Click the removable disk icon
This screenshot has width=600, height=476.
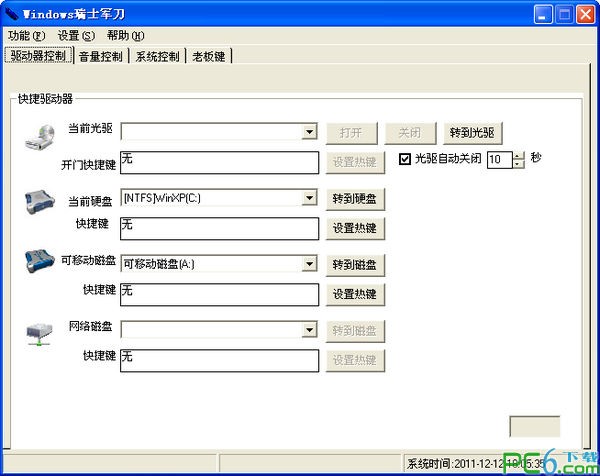point(40,261)
